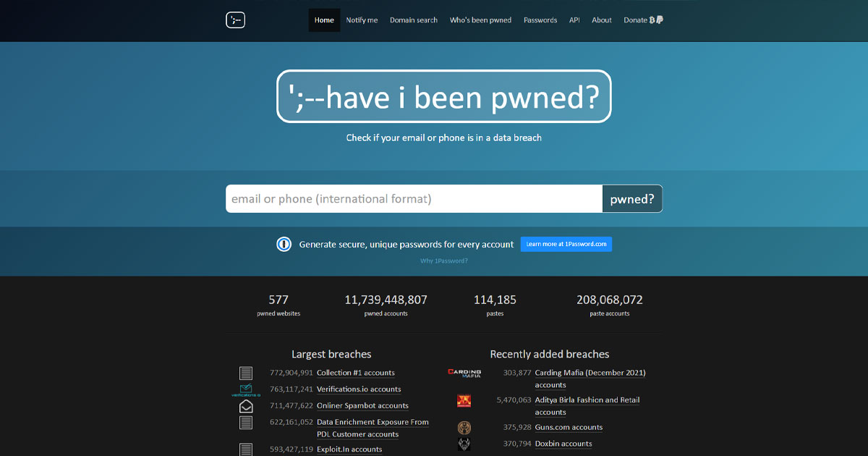The image size is (868, 456).
Task: Click the Verifications.io logo icon
Action: click(246, 390)
